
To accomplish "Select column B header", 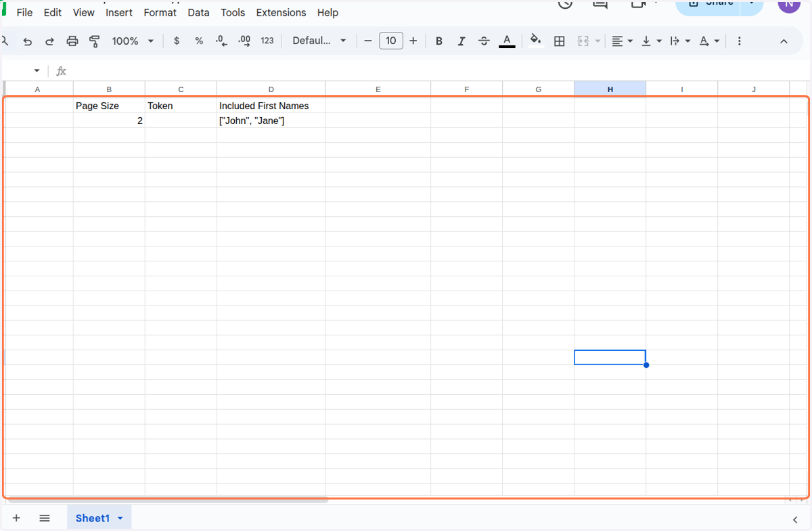I will [x=109, y=89].
